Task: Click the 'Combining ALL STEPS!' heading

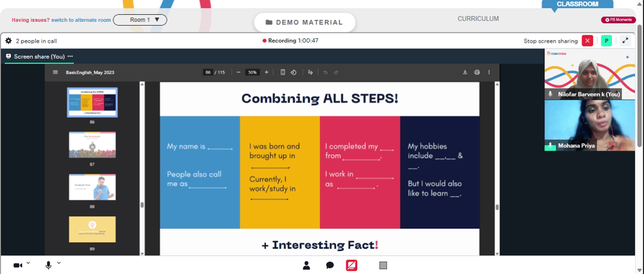Action: (x=319, y=99)
